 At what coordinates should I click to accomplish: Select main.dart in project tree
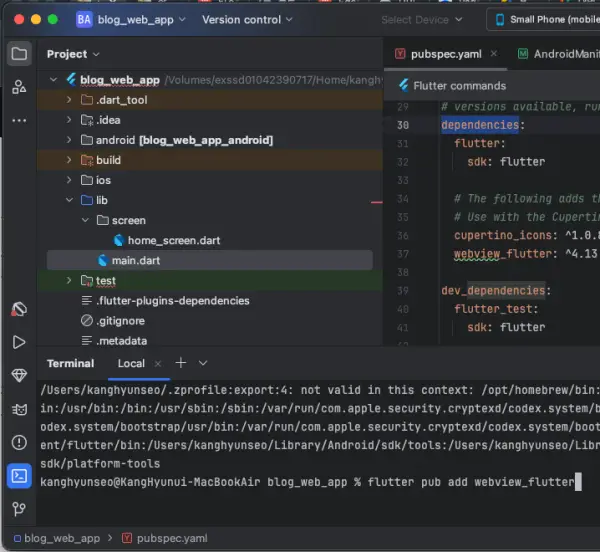(x=210, y=261)
